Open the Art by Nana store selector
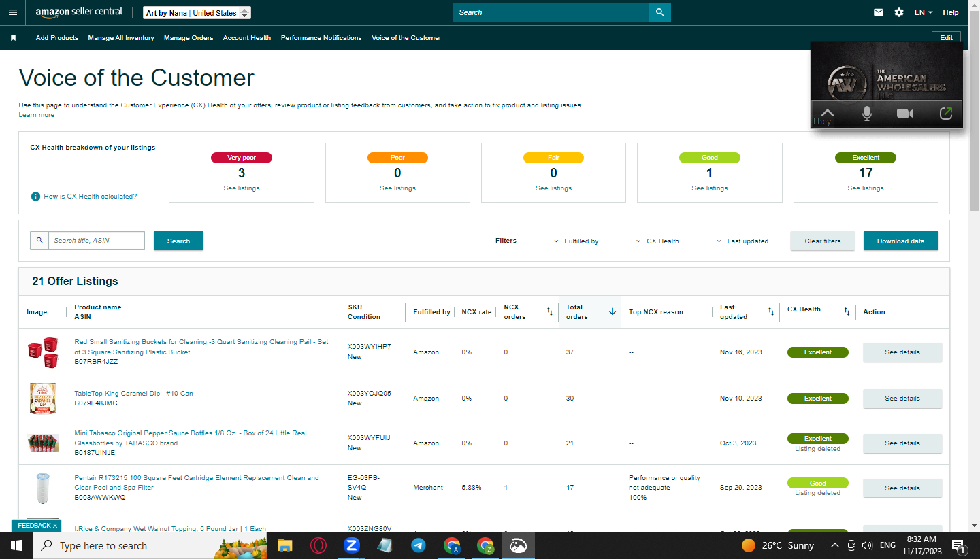The width and height of the screenshot is (980, 559). click(x=197, y=13)
